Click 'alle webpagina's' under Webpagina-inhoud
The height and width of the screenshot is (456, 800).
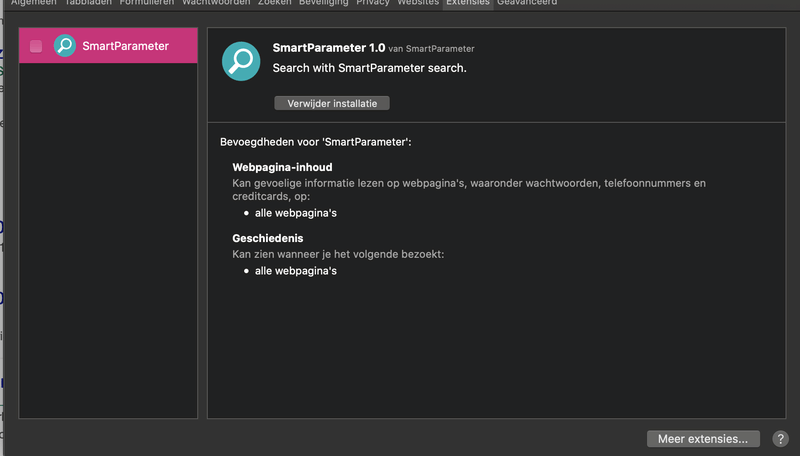[x=296, y=213]
